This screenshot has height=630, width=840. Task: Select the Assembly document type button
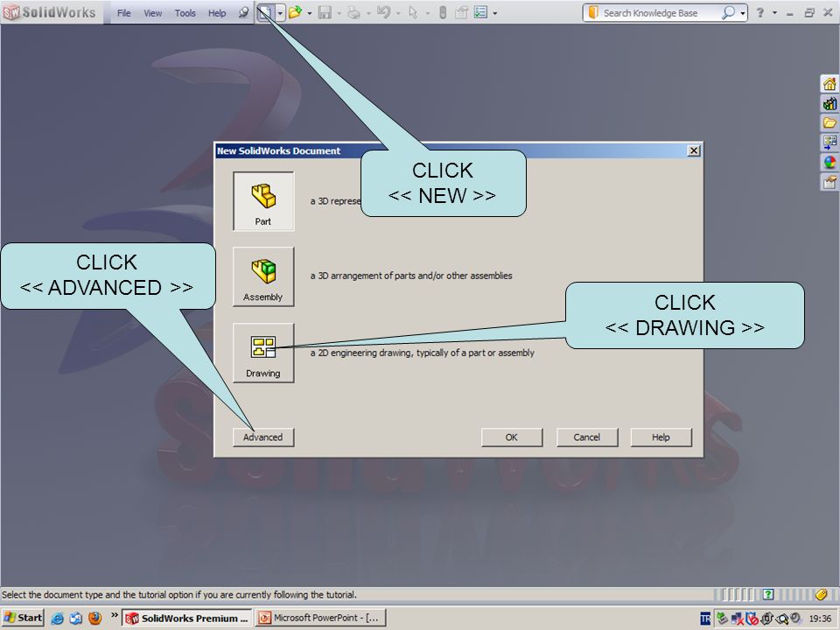tap(263, 277)
